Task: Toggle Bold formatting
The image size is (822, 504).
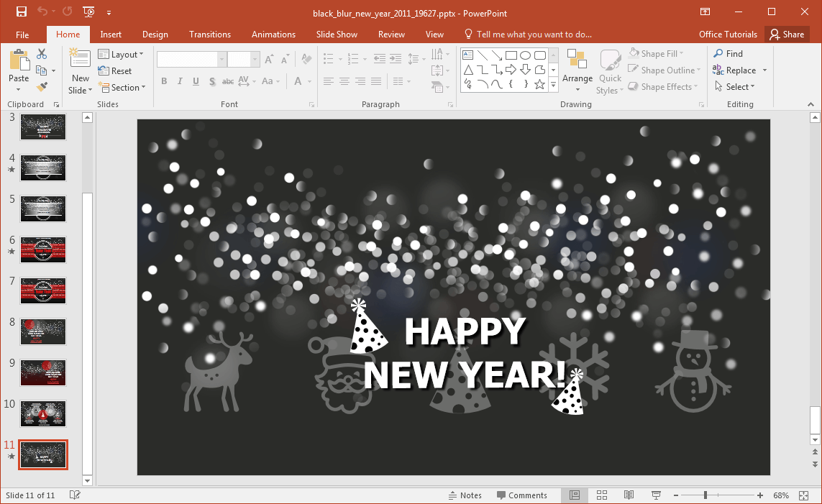Action: point(164,81)
